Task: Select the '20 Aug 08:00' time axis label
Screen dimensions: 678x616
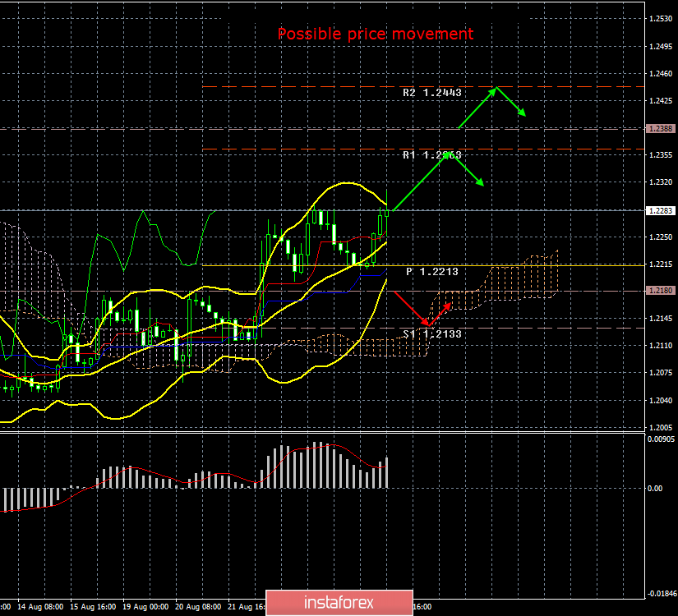Action: click(199, 607)
